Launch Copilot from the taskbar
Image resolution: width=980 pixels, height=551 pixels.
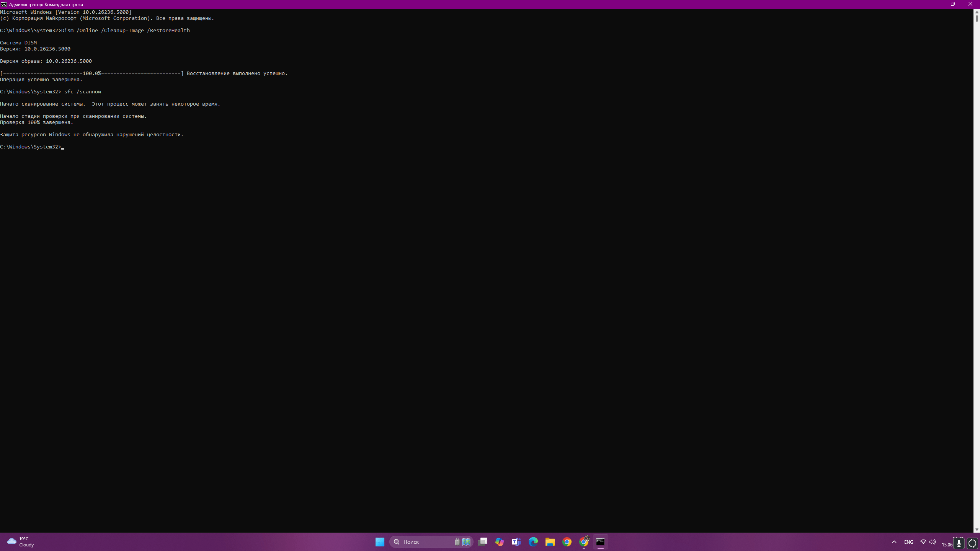[500, 542]
